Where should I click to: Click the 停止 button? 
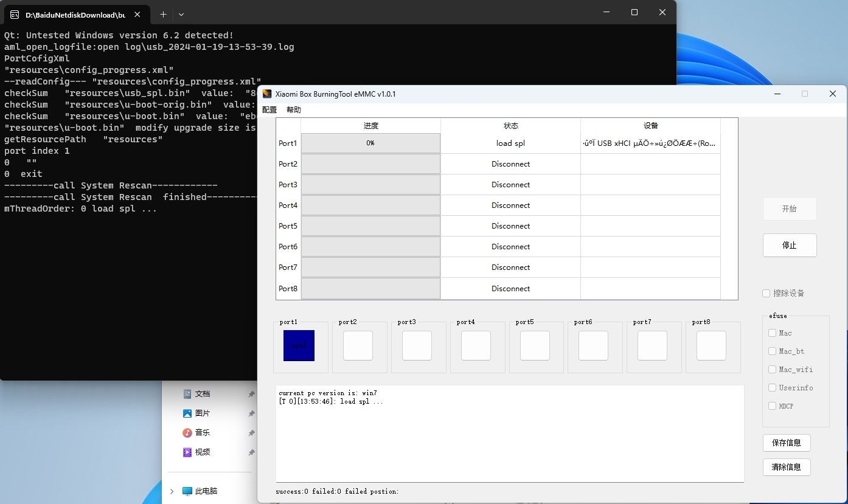click(x=790, y=245)
